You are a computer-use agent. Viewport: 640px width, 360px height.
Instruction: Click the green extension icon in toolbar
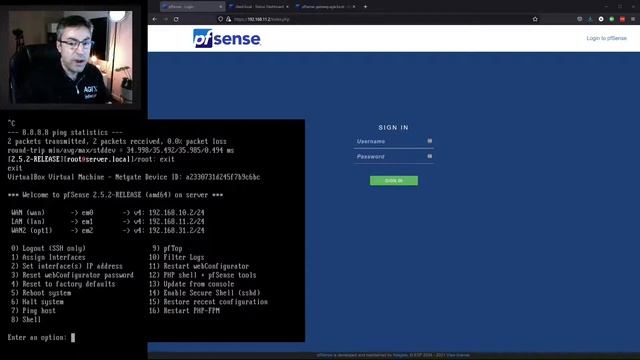[611, 19]
